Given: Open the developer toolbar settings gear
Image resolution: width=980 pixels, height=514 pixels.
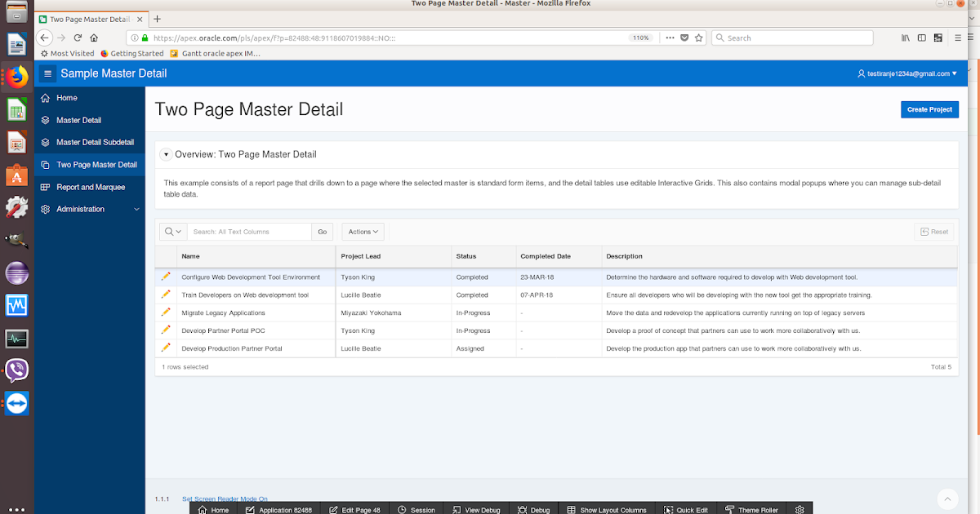Looking at the screenshot, I should coord(801,509).
